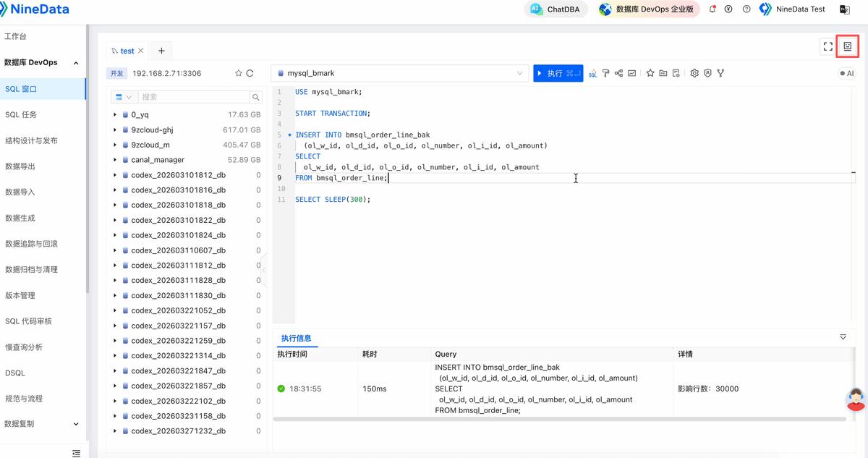This screenshot has height=458, width=868.
Task: Click the results horizontal scrollbar
Action: click(559, 419)
